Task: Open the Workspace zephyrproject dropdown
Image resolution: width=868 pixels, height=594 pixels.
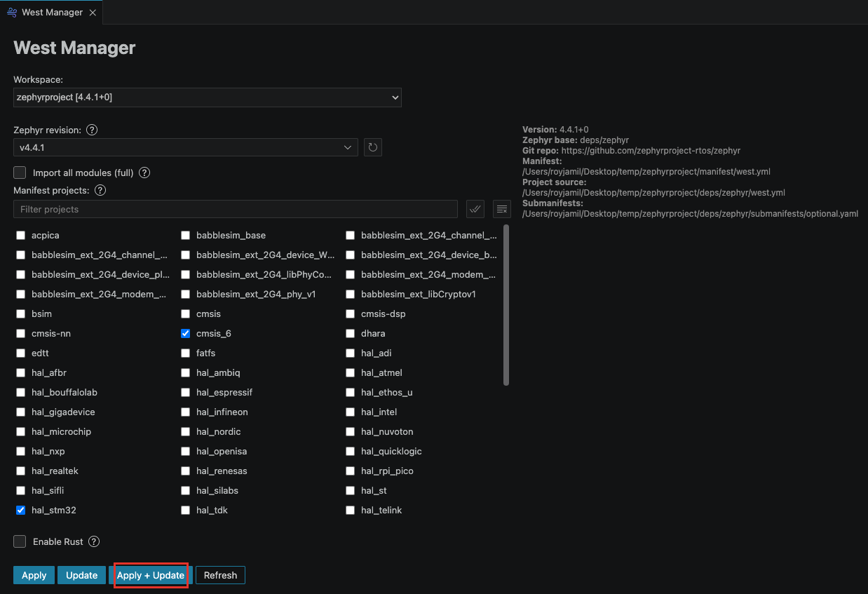Action: 208,97
